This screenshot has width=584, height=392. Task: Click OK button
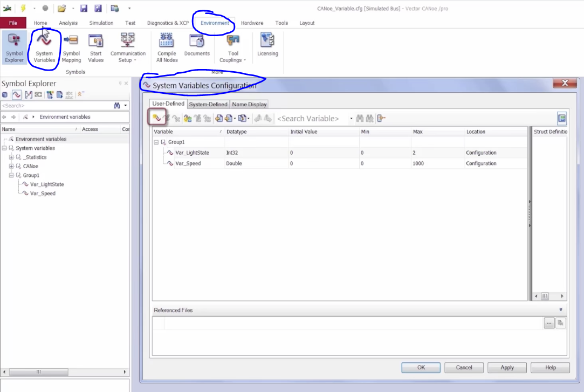[421, 367]
